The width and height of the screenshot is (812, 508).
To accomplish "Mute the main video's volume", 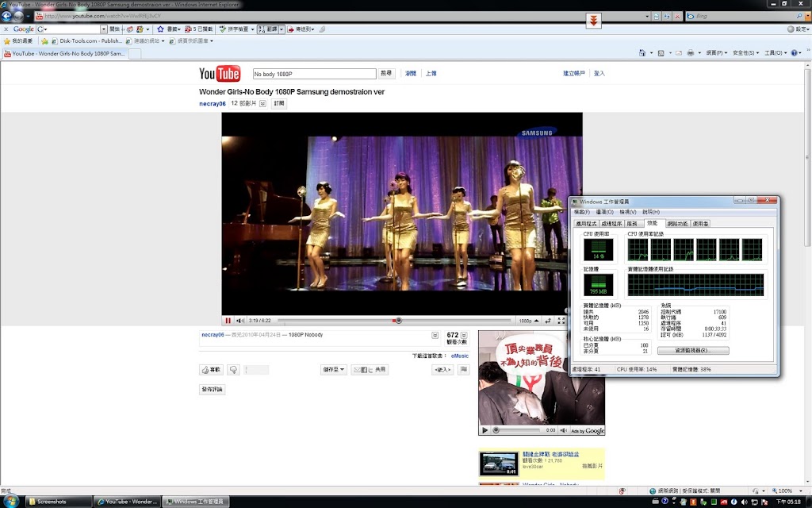I will pos(240,321).
